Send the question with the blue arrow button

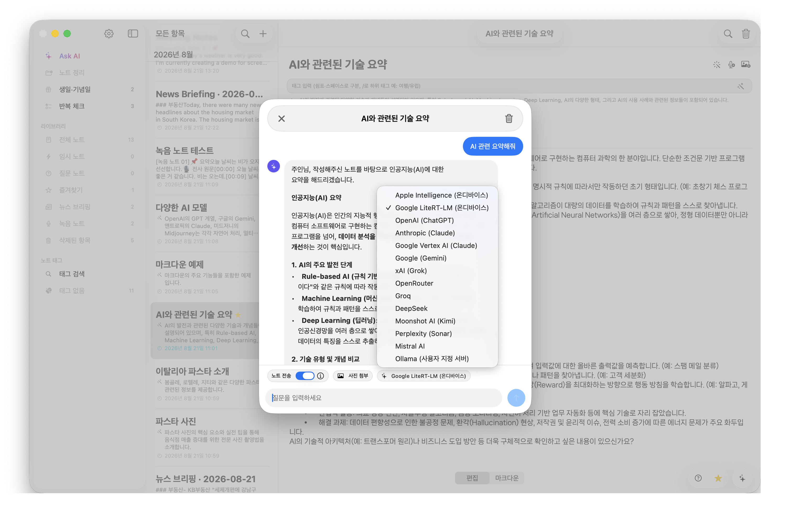click(x=516, y=398)
